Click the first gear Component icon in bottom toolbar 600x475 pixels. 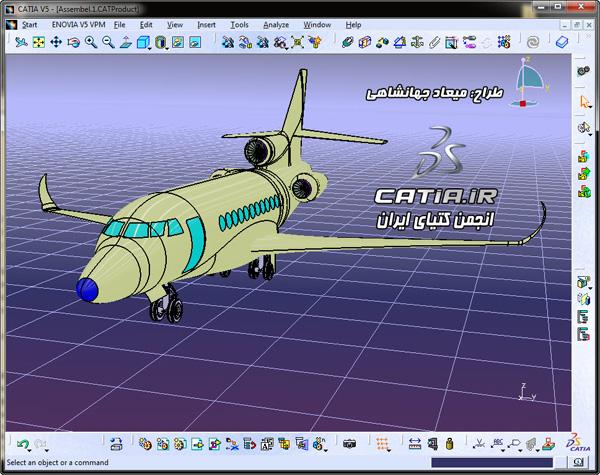tap(145, 444)
